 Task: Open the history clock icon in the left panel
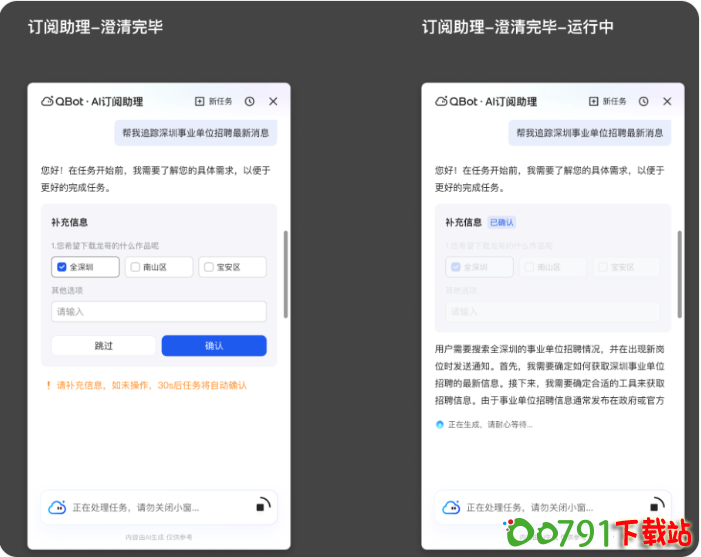pos(250,102)
